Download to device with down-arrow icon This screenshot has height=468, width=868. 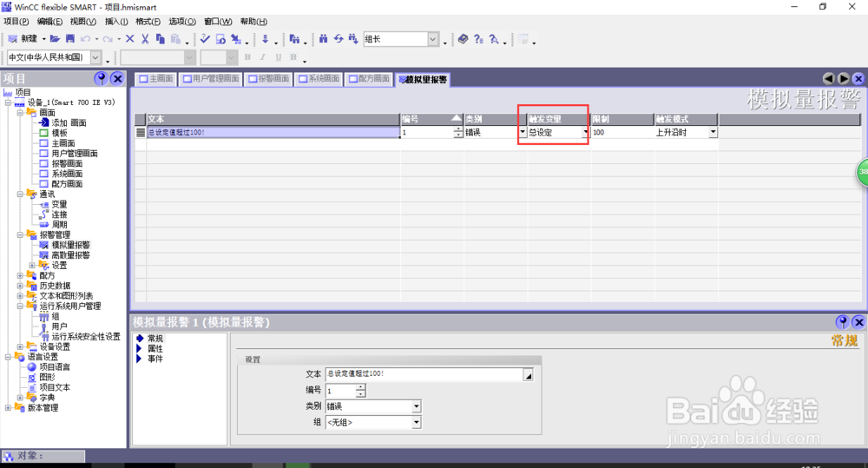[x=265, y=39]
